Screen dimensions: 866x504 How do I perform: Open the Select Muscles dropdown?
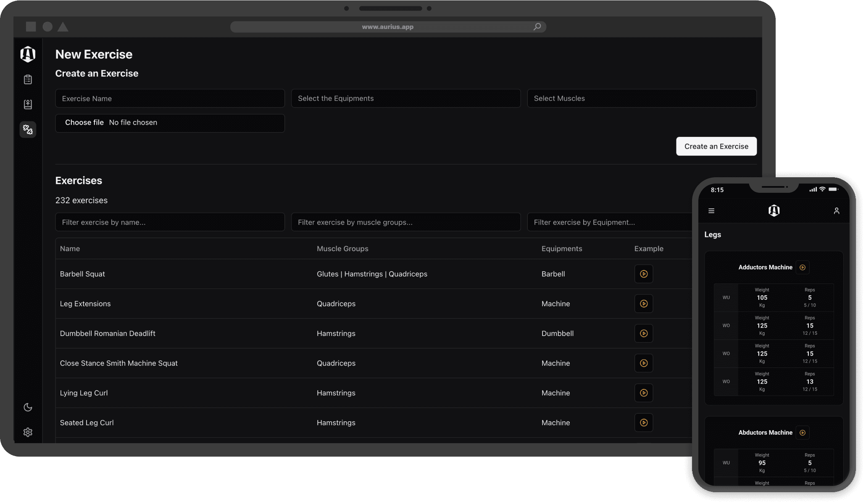pyautogui.click(x=642, y=98)
